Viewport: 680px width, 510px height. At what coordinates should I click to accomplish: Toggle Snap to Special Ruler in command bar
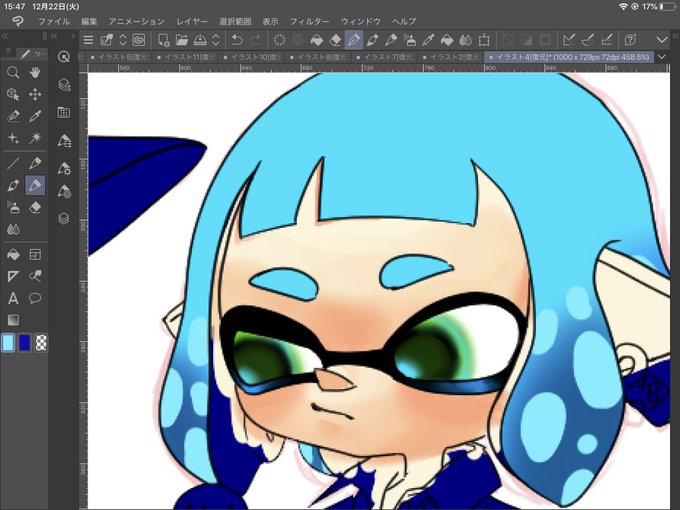point(588,40)
